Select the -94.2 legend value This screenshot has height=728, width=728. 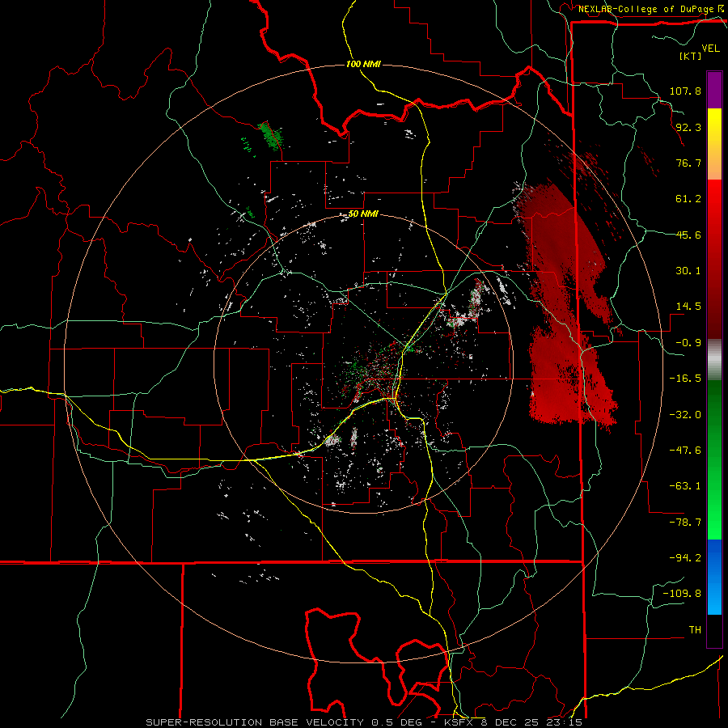[685, 557]
